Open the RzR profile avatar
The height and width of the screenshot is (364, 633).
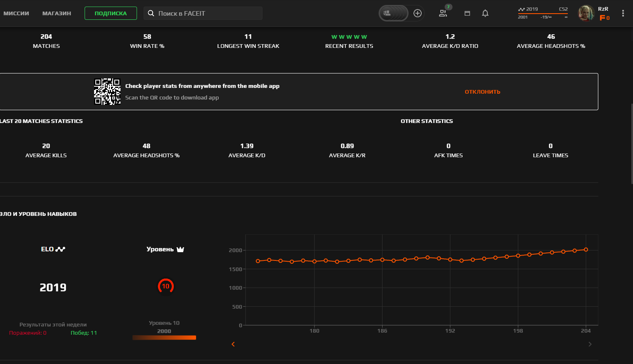point(586,13)
